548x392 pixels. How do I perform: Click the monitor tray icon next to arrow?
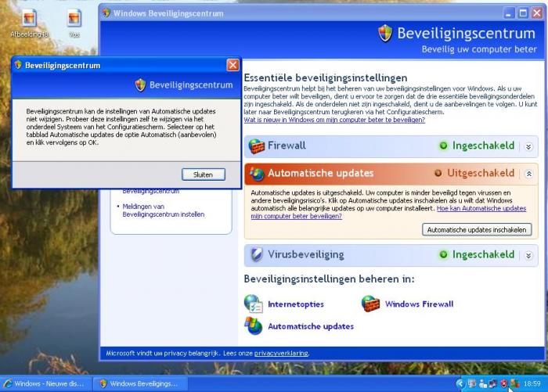472,384
